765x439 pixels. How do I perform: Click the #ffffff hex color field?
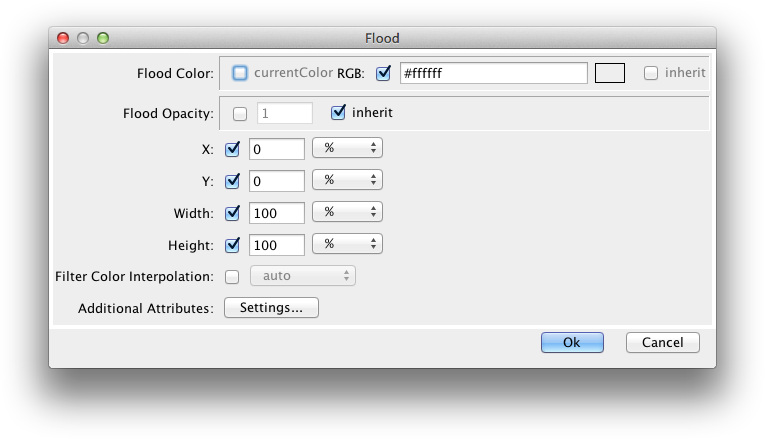493,73
